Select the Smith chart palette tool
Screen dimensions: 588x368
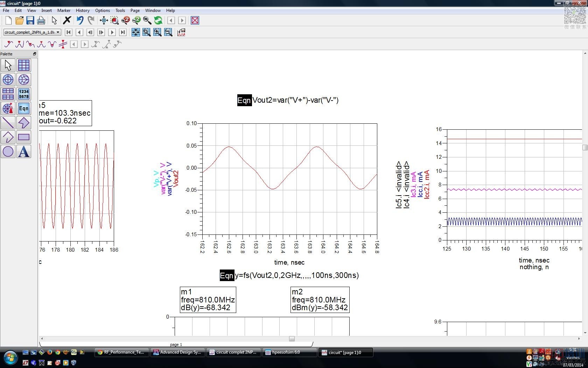pos(24,80)
